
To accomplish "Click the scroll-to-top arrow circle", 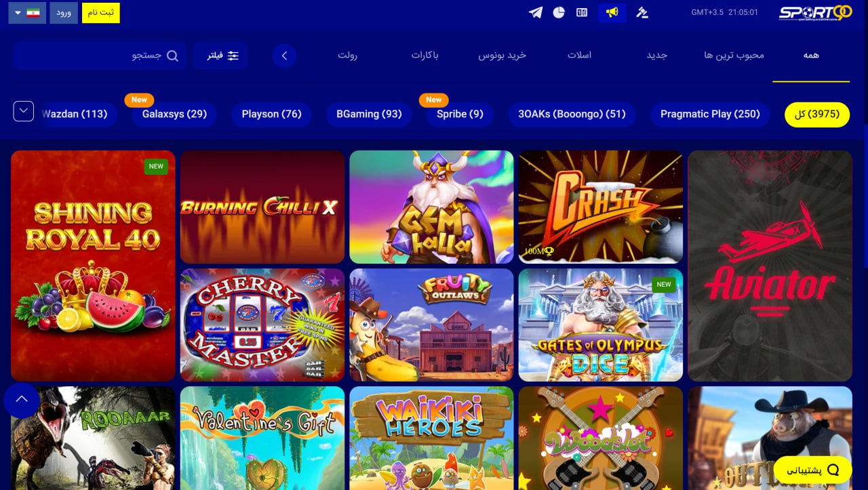I will tap(22, 400).
